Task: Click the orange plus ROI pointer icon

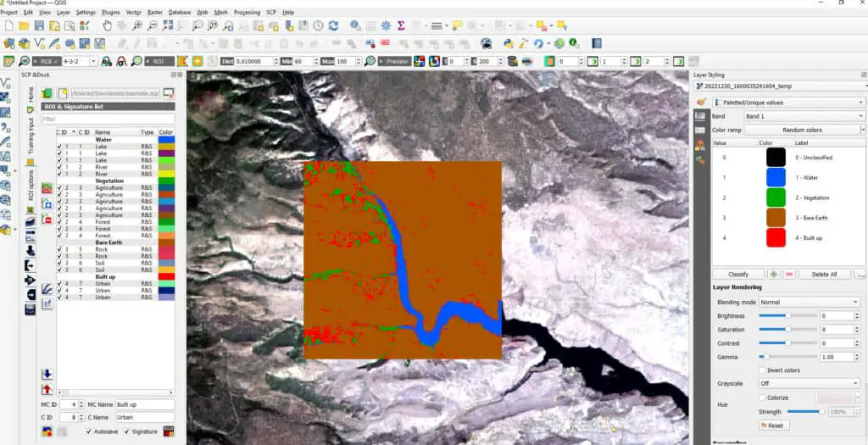Action: click(197, 61)
